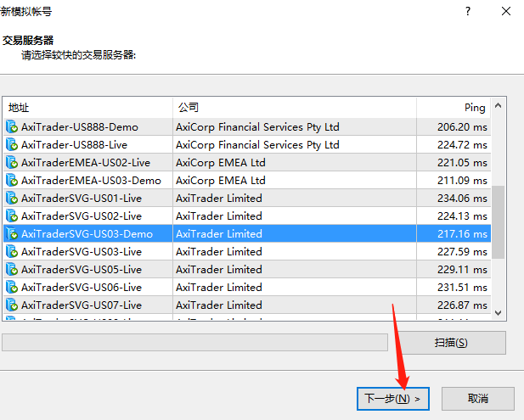Click the 234.06 ms ping value
Image resolution: width=524 pixels, height=420 pixels.
coord(462,198)
